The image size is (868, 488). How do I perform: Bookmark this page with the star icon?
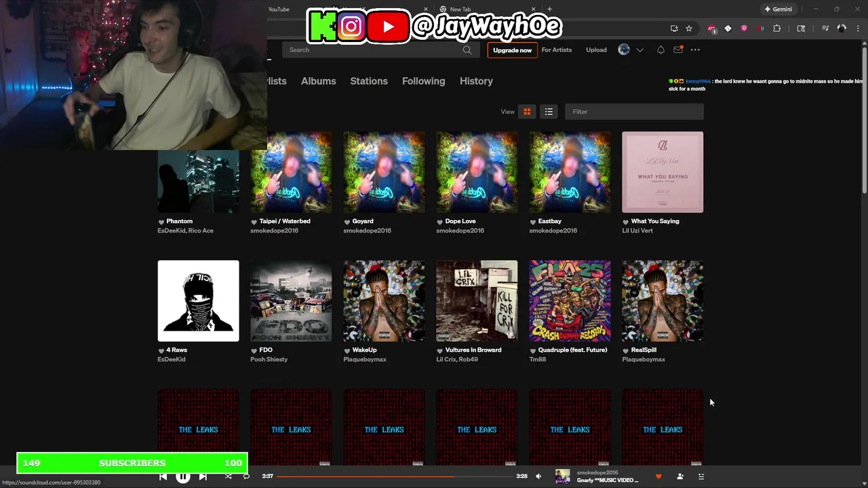tap(689, 28)
